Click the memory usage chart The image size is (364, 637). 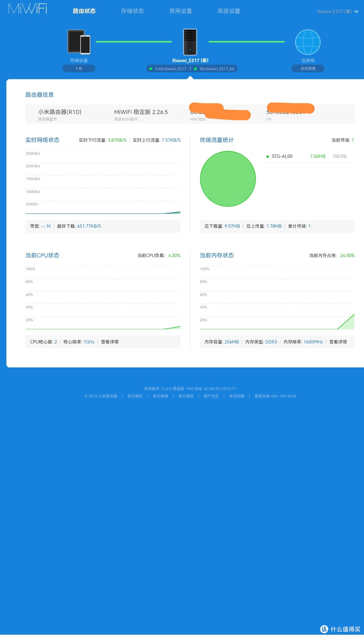tap(277, 298)
